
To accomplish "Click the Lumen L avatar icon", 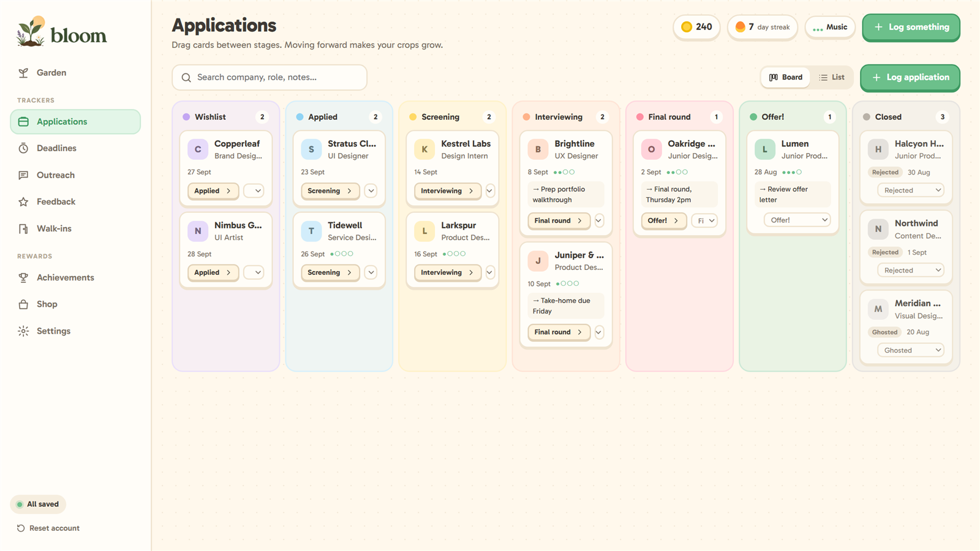I will (x=764, y=149).
